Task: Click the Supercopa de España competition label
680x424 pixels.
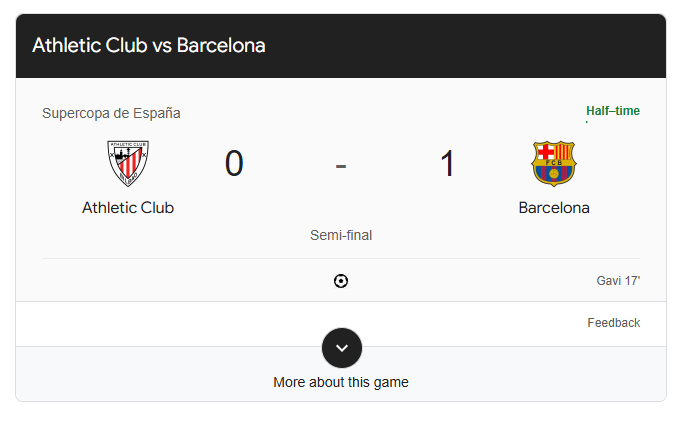Action: point(111,113)
